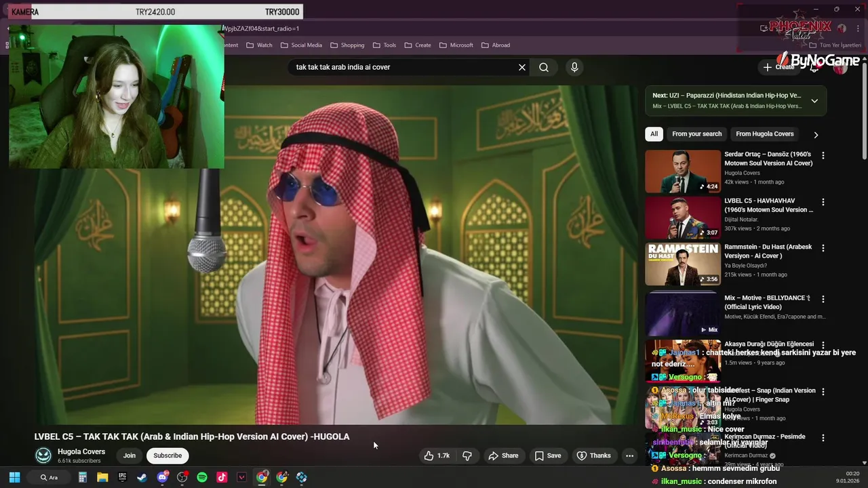The image size is (868, 488).
Task: Open options for LVBEL C5 HAVHAVHAV video
Action: point(823,202)
